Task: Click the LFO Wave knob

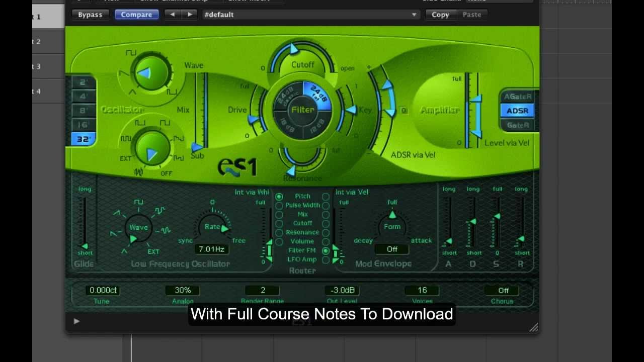Action: click(138, 229)
